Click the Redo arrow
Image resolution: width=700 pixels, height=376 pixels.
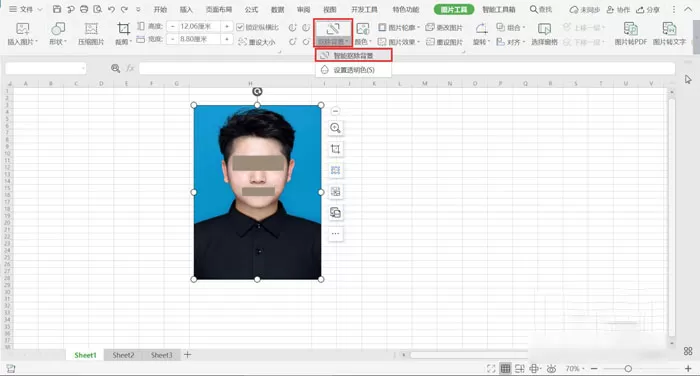click(124, 9)
